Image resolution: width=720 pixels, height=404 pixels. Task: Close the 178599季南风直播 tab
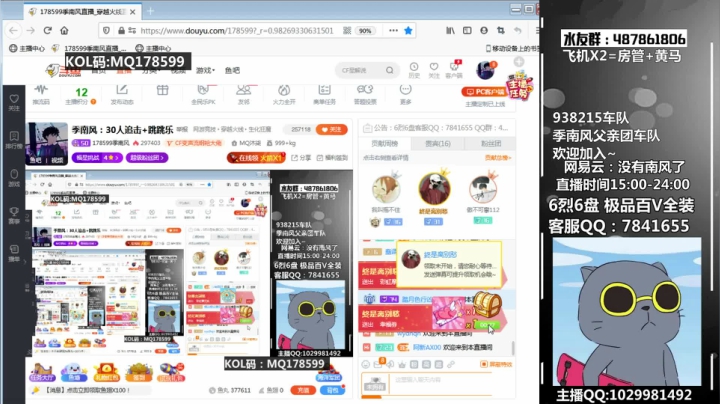133,11
